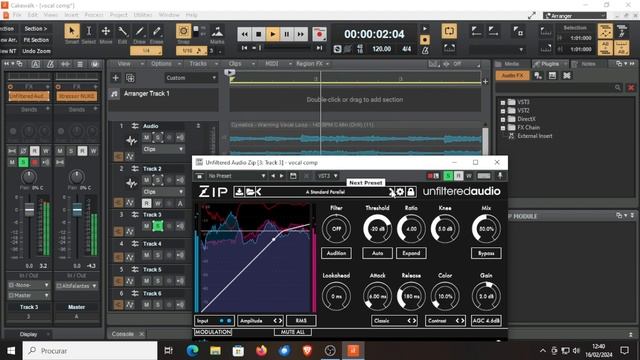The height and width of the screenshot is (360, 640).
Task: Mute Track 4 with M button
Action: [147, 256]
